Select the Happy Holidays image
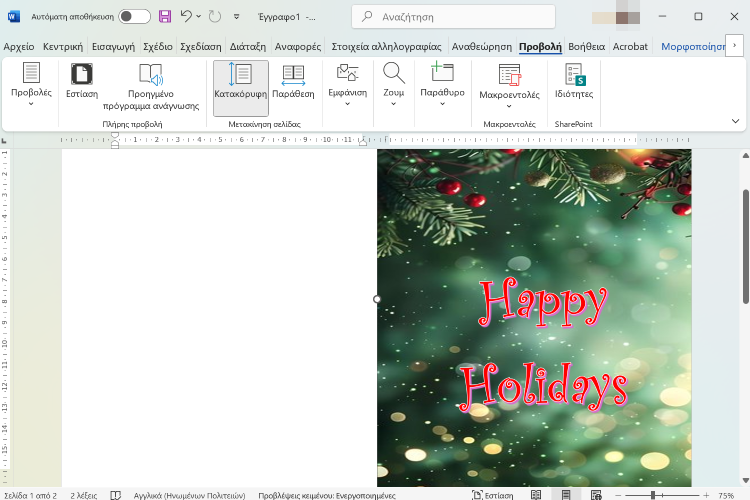The image size is (750, 500). [534, 318]
